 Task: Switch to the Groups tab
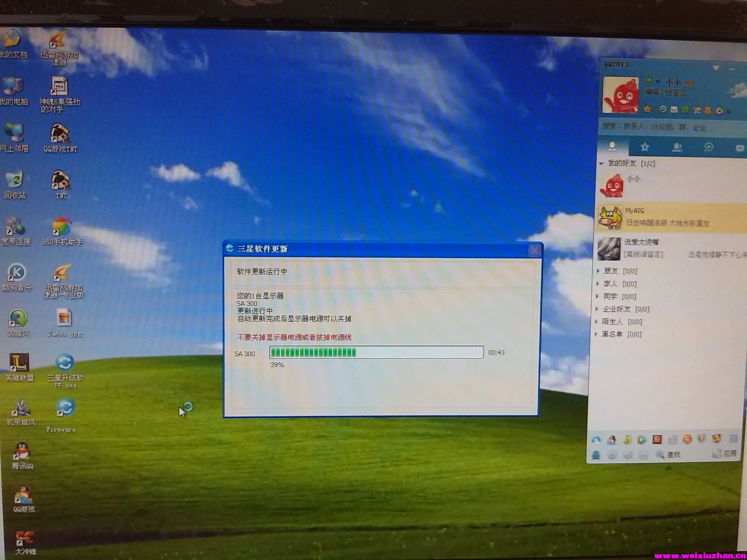click(x=677, y=147)
